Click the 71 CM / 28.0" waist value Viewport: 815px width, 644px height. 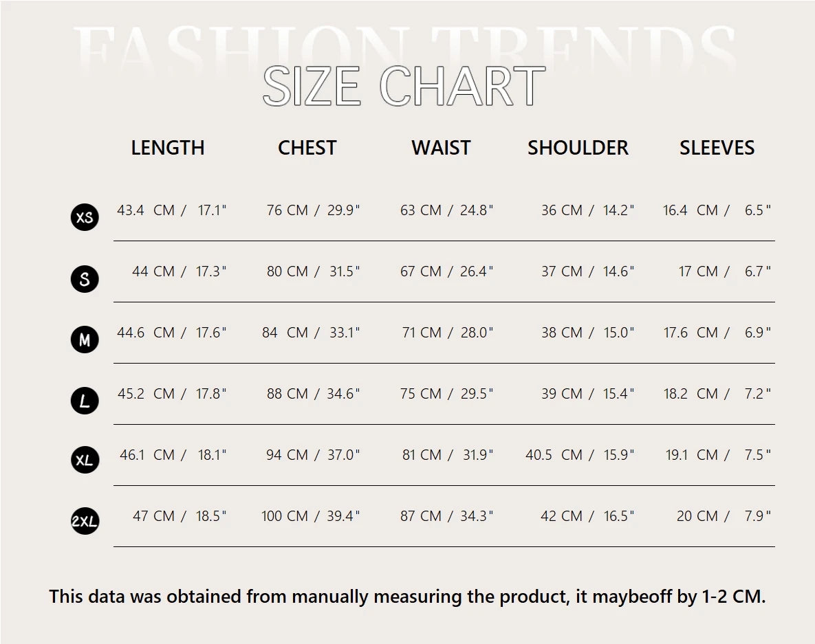448,333
